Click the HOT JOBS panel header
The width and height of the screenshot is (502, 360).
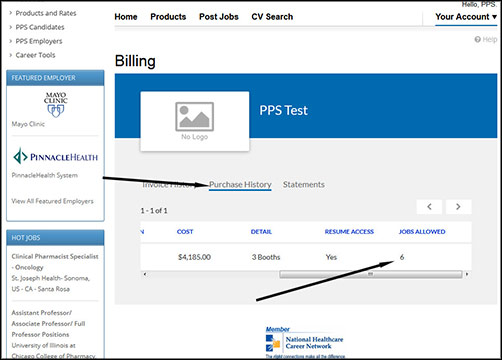pos(55,238)
